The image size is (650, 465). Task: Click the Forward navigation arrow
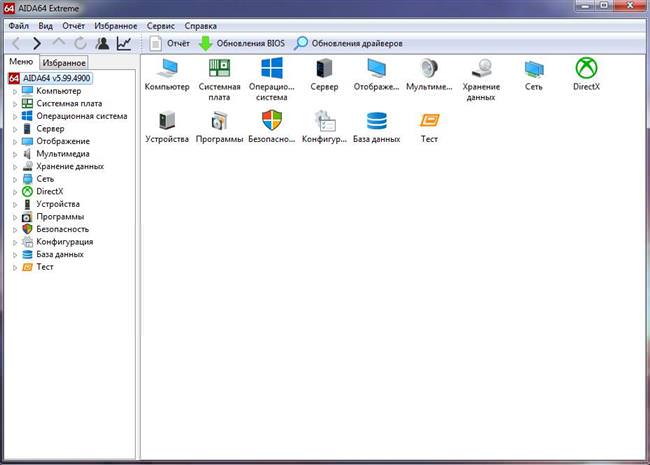point(37,43)
